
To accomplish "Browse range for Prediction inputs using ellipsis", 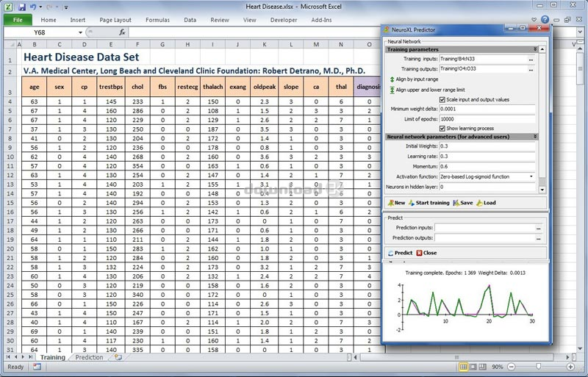I will click(539, 228).
